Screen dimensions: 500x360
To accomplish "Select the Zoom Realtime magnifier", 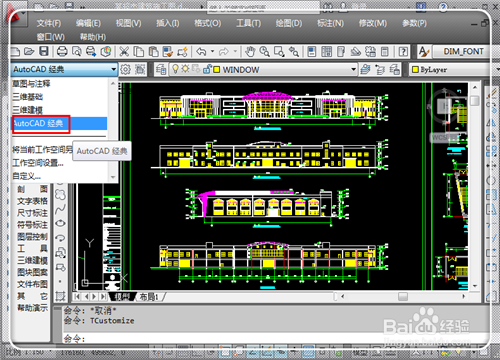I will click(265, 52).
